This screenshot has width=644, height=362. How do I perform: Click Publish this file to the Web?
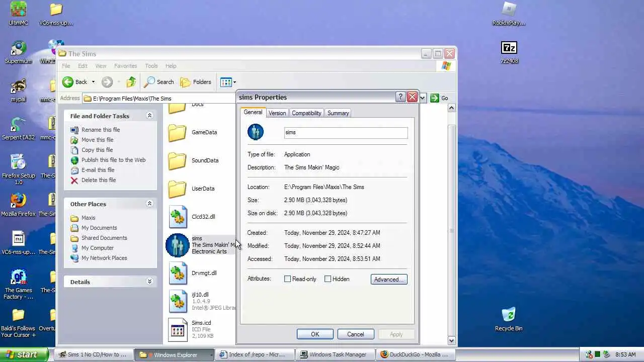(x=113, y=160)
